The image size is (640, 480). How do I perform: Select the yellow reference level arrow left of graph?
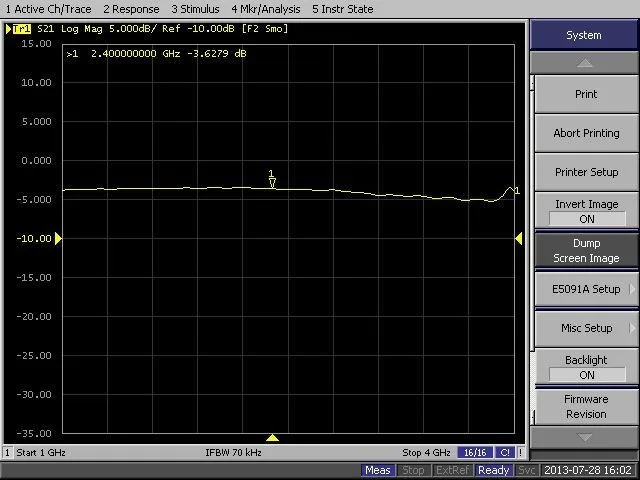(x=58, y=238)
